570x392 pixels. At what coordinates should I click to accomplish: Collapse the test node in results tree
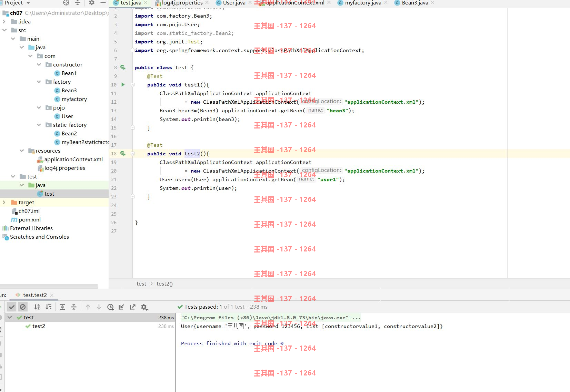coord(10,317)
